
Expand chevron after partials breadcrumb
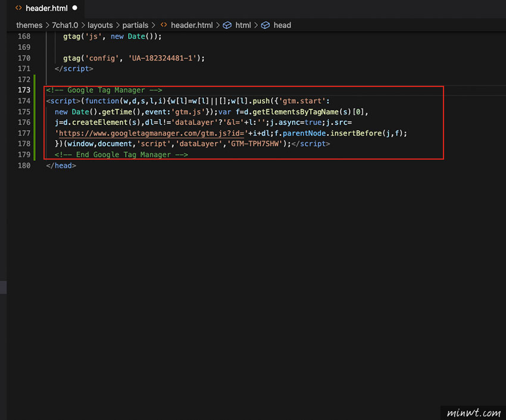153,25
